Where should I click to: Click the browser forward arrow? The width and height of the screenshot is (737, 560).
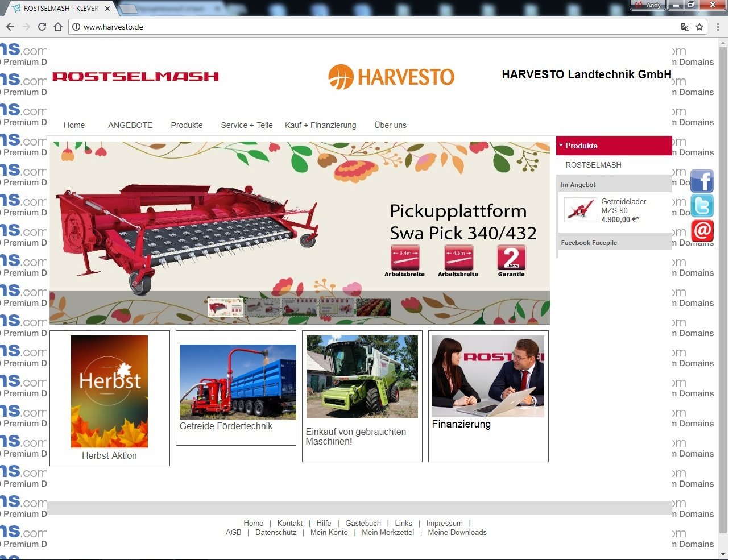26,27
